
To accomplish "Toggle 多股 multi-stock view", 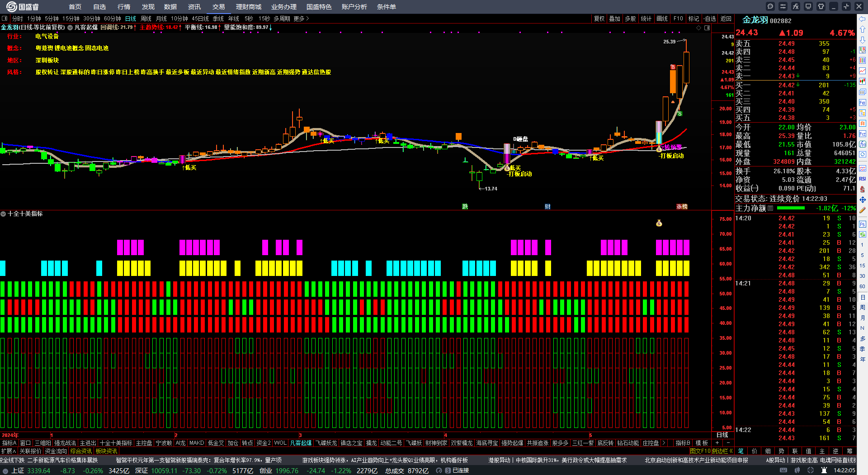I will pos(630,19).
